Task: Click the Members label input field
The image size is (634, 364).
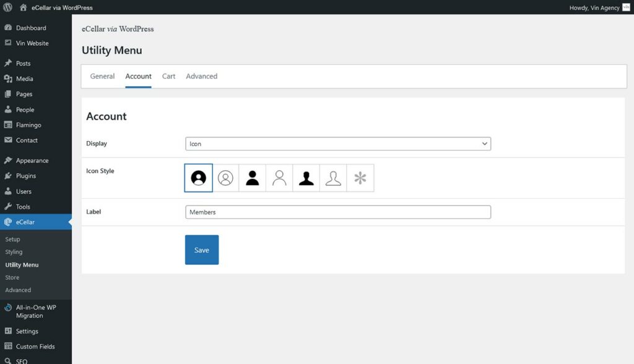Action: point(337,212)
